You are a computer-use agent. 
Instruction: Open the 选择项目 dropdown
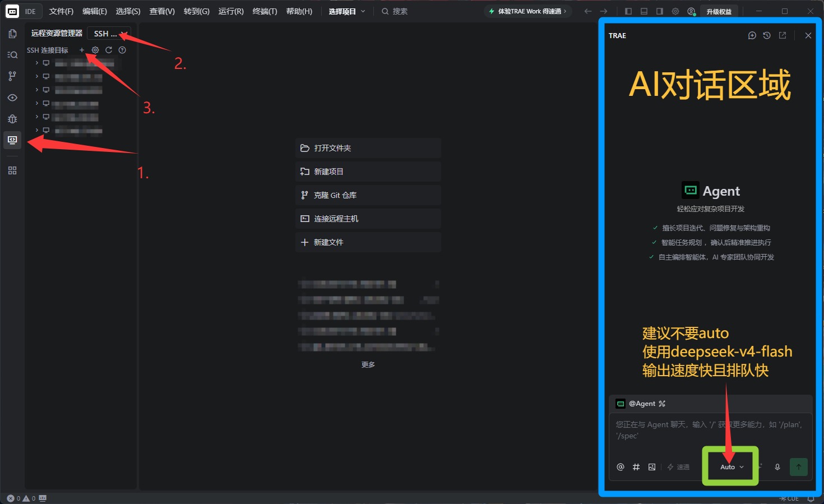pos(347,11)
